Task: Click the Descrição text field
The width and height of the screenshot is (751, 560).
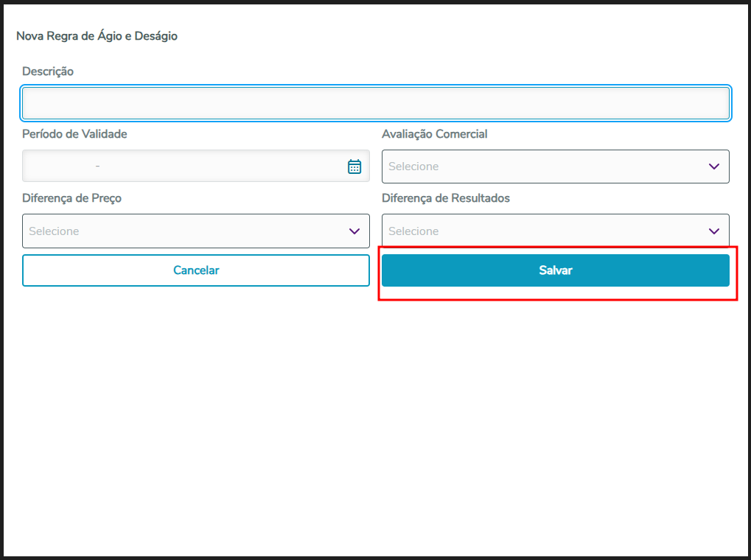Action: point(376,103)
